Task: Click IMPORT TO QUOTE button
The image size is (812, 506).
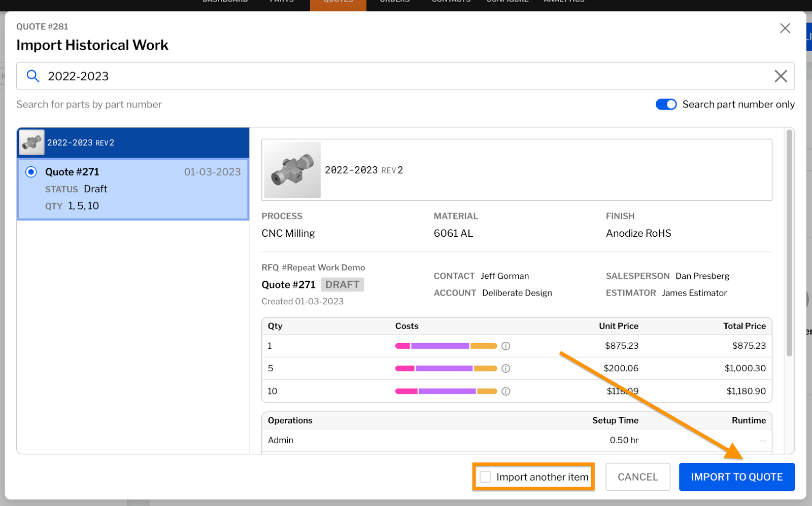Action: point(737,477)
